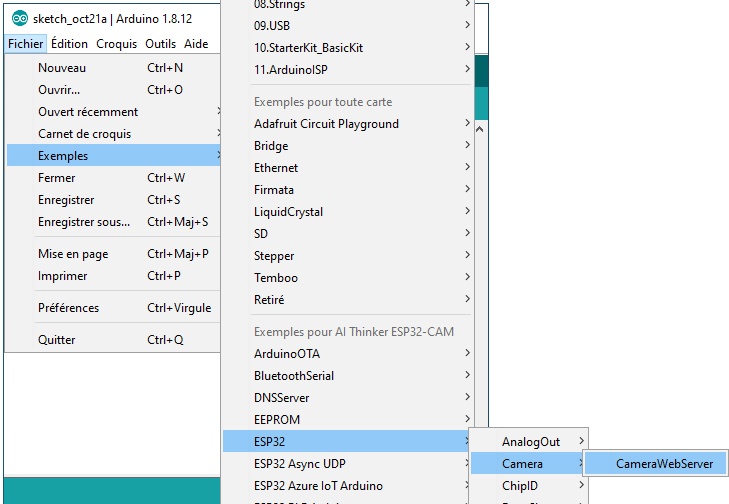Open the Outils menu
This screenshot has height=504, width=729.
(x=160, y=44)
